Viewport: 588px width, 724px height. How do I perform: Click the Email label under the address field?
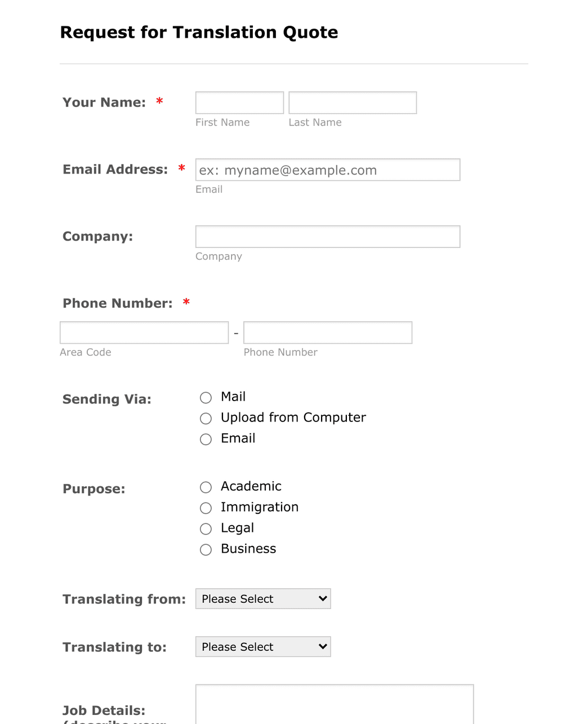click(209, 189)
